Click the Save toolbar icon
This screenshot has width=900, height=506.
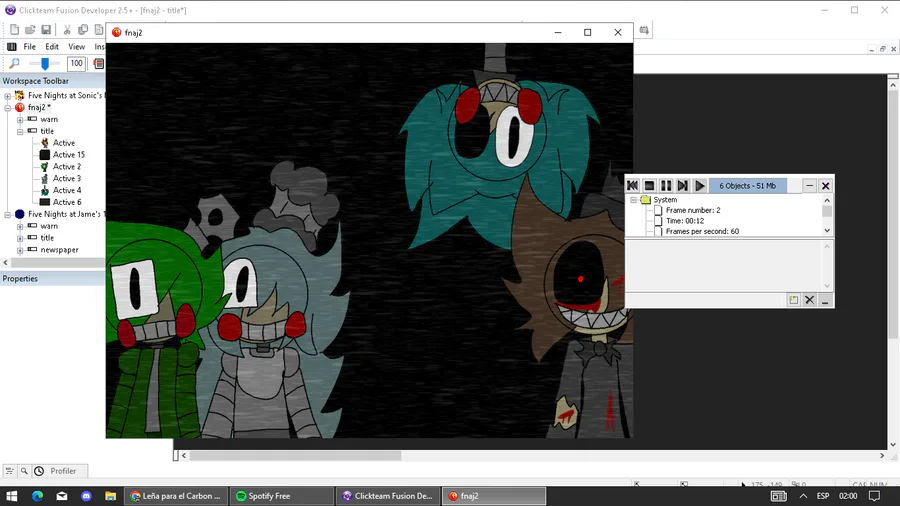point(46,30)
